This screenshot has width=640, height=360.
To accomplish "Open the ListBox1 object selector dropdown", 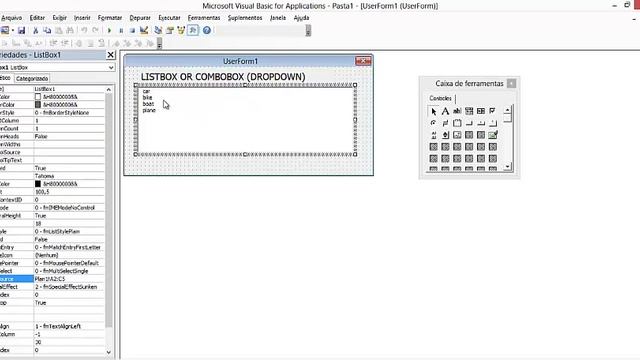I will point(111,67).
